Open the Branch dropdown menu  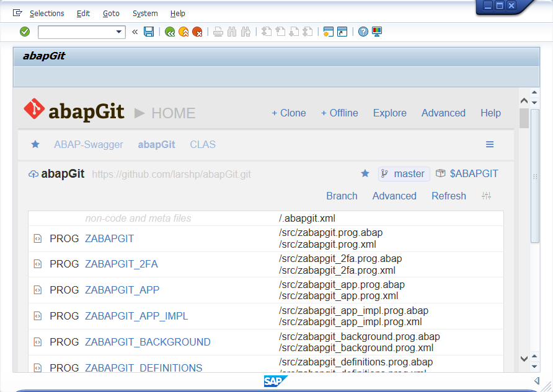click(342, 196)
